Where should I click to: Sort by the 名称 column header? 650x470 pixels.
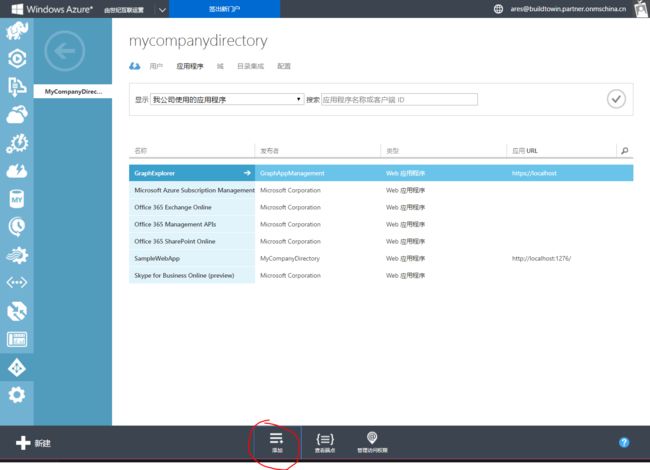(x=141, y=151)
